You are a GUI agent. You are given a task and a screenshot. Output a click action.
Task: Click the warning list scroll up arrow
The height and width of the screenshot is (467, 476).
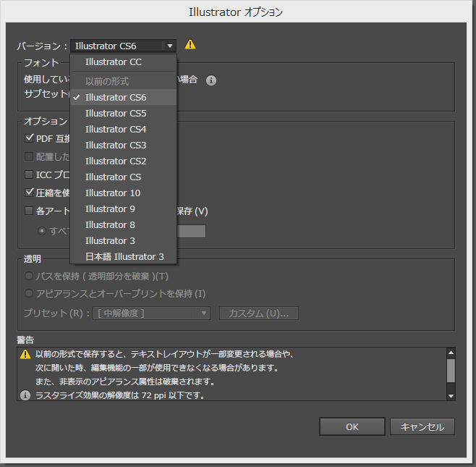click(x=451, y=353)
